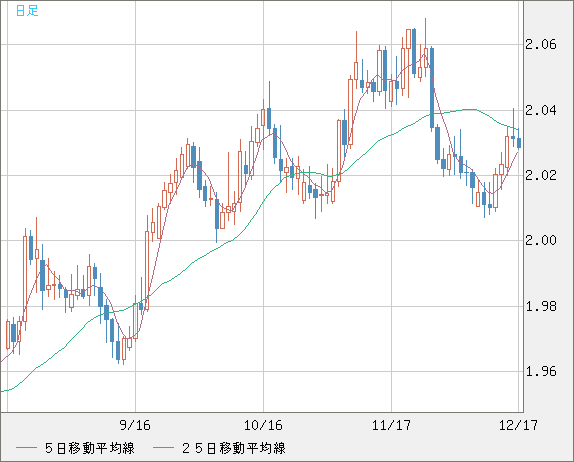
Task: Click the 2.06 price axis label
Action: click(541, 45)
